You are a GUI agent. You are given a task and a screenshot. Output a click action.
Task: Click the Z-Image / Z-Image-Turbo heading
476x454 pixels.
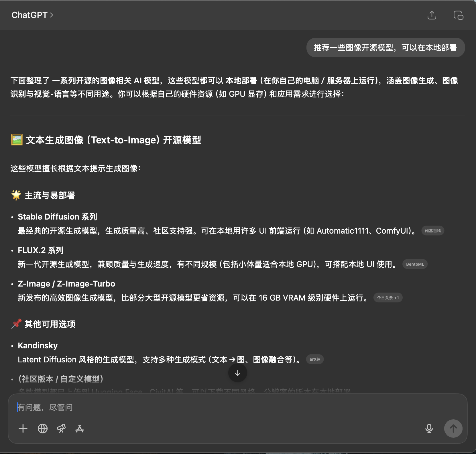pyautogui.click(x=66, y=284)
